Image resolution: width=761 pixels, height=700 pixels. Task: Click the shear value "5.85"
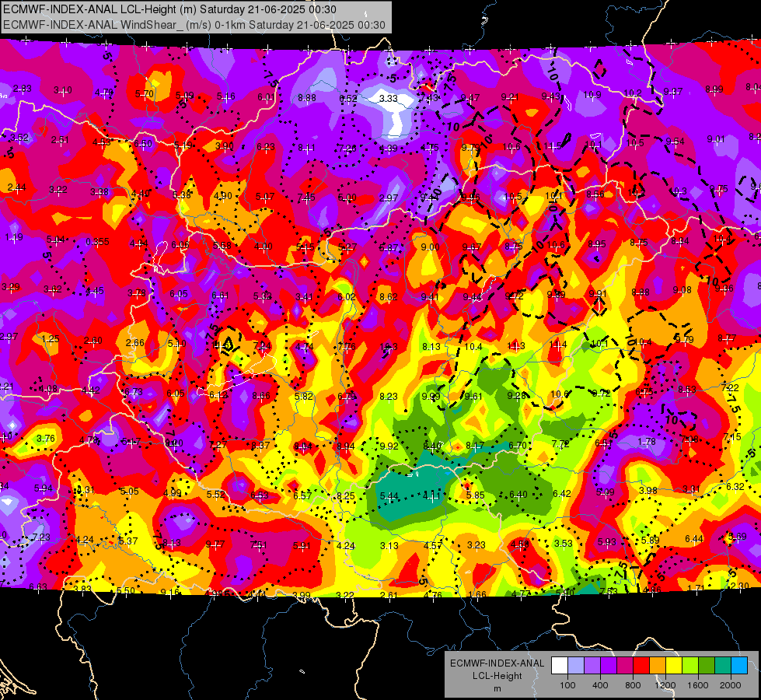tap(475, 495)
